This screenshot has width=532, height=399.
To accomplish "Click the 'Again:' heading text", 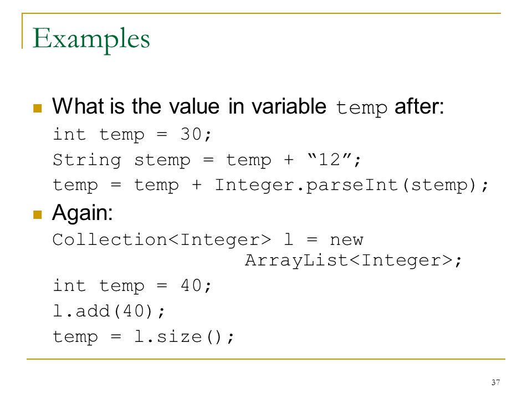I will 83,213.
